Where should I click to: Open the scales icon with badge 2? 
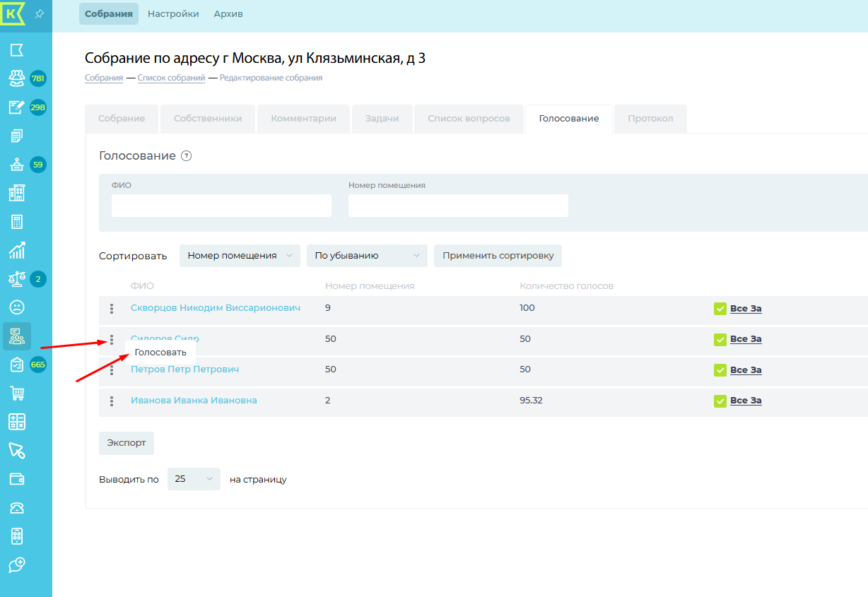(16, 279)
